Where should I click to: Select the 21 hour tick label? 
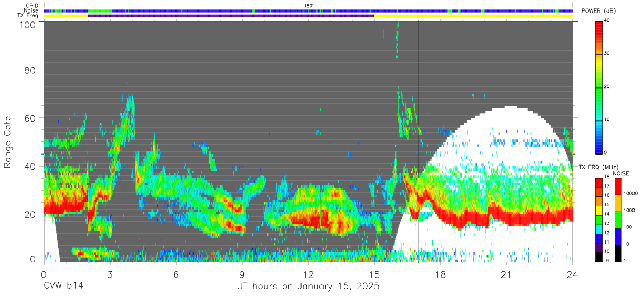[x=506, y=274]
